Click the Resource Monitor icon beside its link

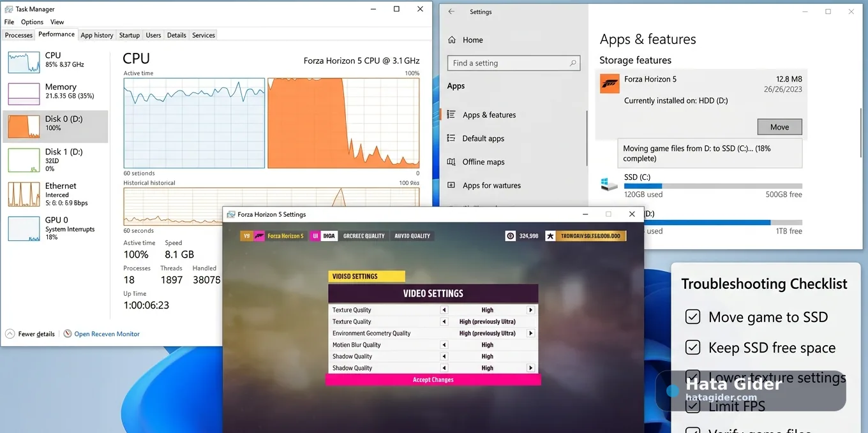pos(68,334)
